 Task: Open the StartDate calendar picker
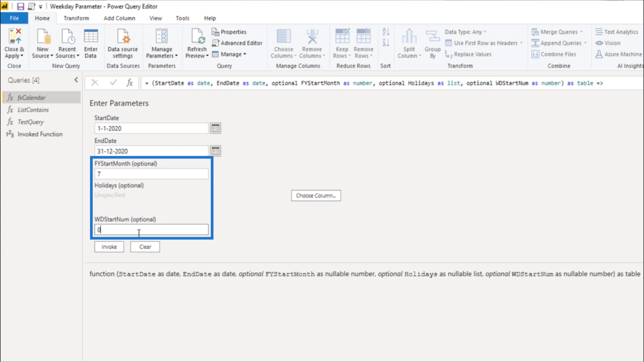(x=215, y=128)
